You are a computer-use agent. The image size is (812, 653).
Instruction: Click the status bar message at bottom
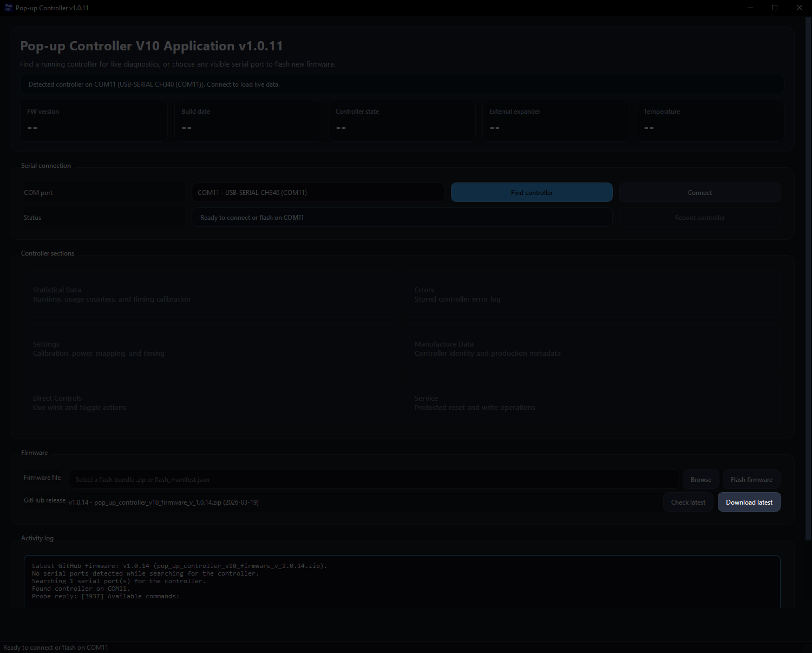click(56, 647)
